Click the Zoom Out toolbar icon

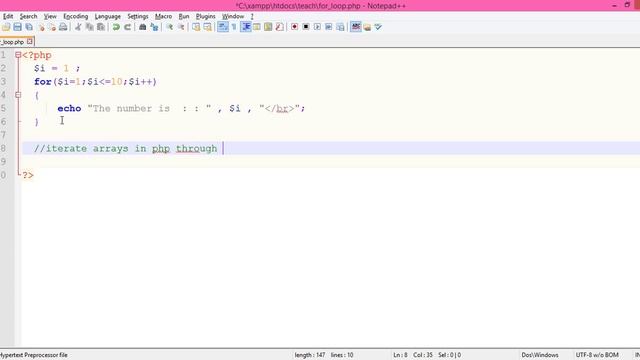click(181, 27)
